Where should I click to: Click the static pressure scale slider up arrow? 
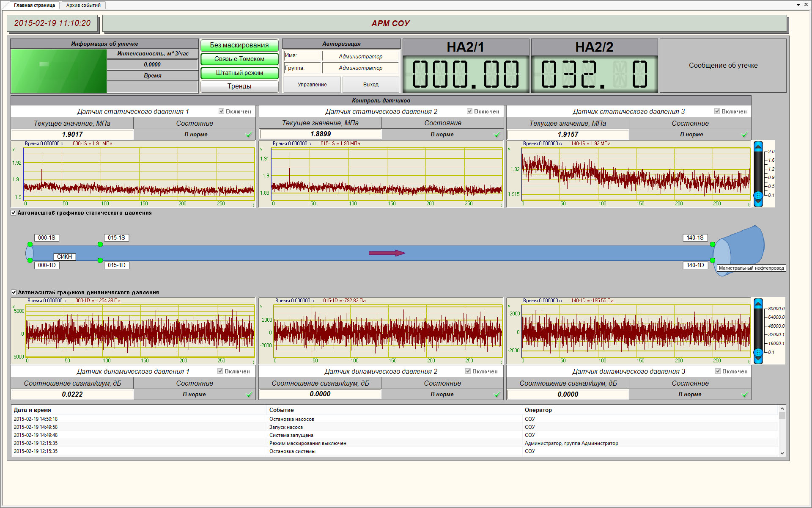[758, 146]
